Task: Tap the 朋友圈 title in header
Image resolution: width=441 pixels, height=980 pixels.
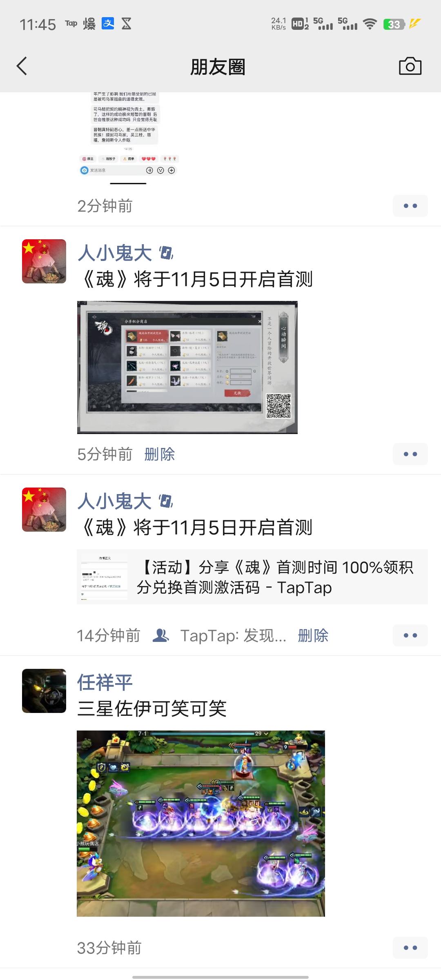Action: point(218,67)
